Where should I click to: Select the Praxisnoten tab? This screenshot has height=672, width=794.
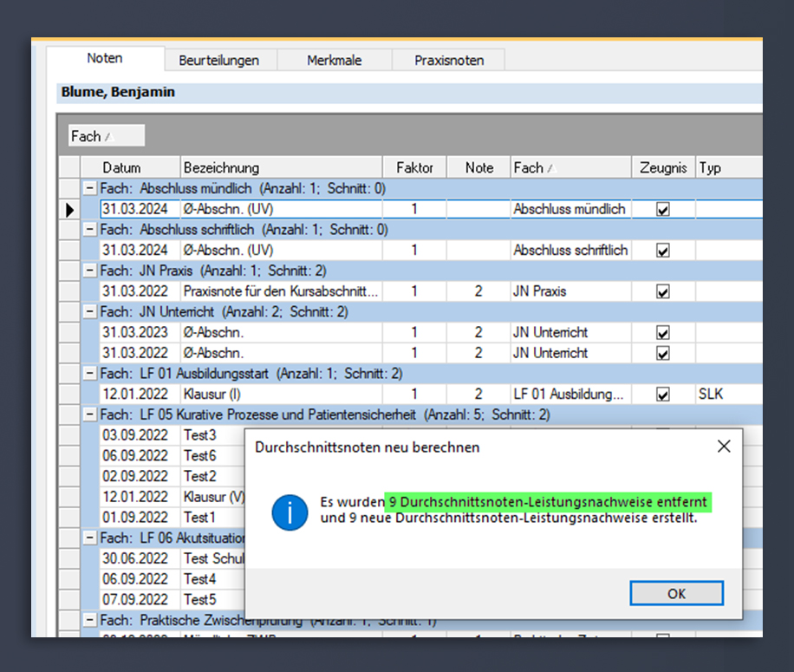(449, 60)
